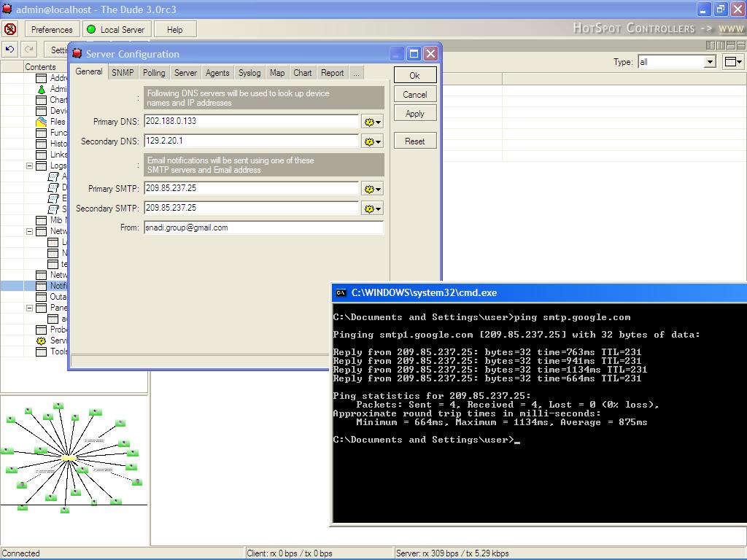The height and width of the screenshot is (560, 747).
Task: Open the Primary DNS settings dropdown
Action: tap(372, 122)
